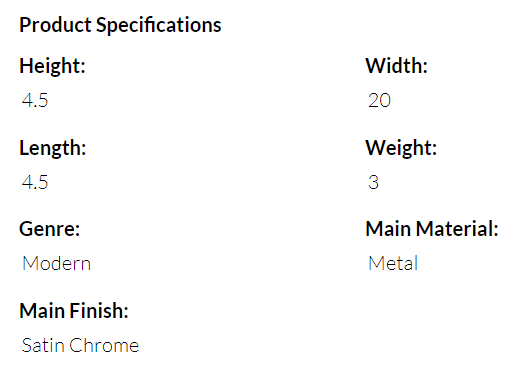513x368 pixels.
Task: Click the word Chrome in finish value
Action: (x=104, y=345)
